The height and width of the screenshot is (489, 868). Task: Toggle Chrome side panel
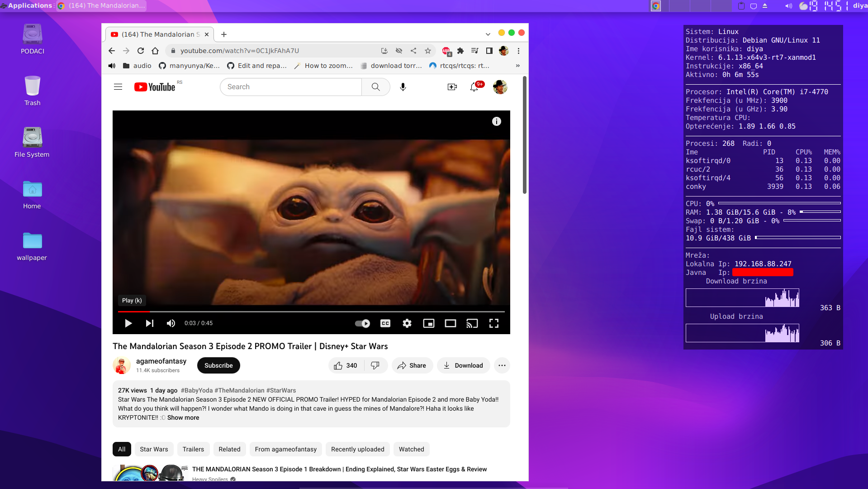[x=489, y=51]
